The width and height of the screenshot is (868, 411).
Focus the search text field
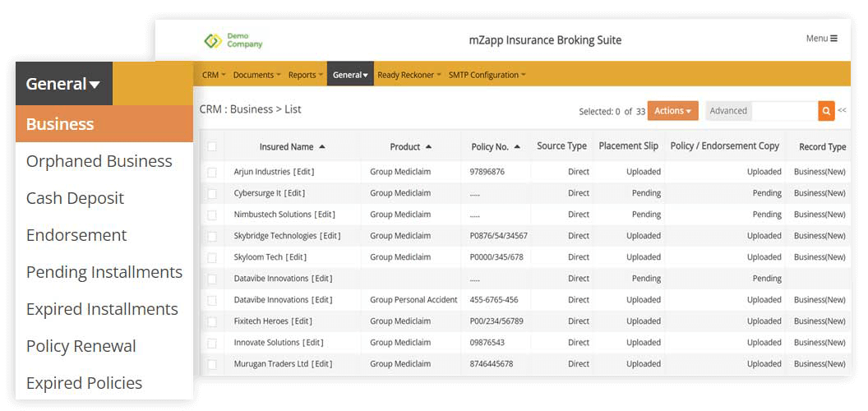click(x=784, y=111)
